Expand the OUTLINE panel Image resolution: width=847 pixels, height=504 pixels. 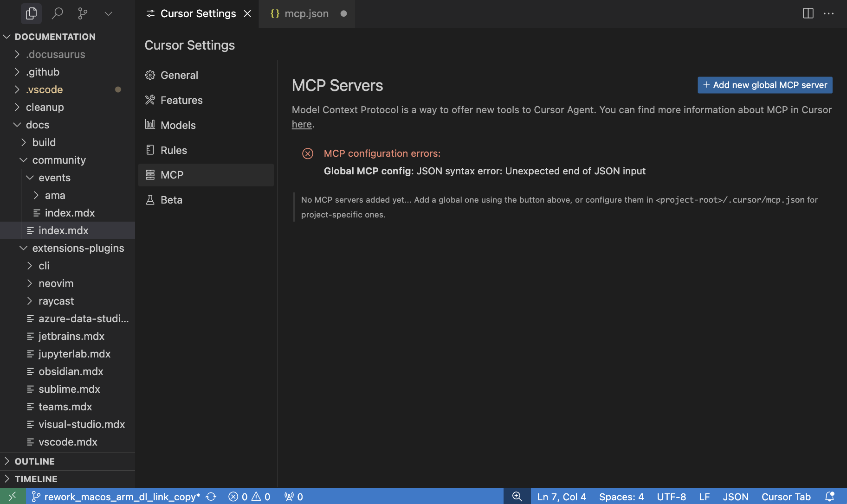click(x=68, y=461)
